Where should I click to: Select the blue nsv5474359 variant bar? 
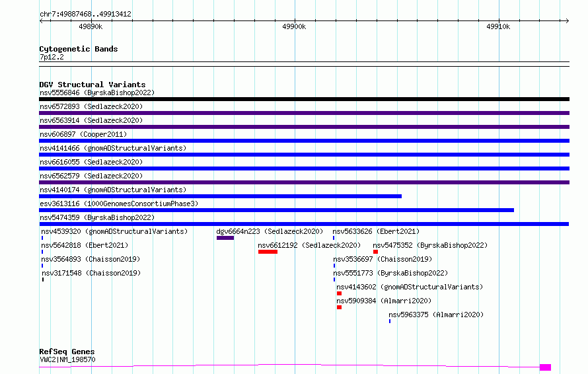(304, 224)
